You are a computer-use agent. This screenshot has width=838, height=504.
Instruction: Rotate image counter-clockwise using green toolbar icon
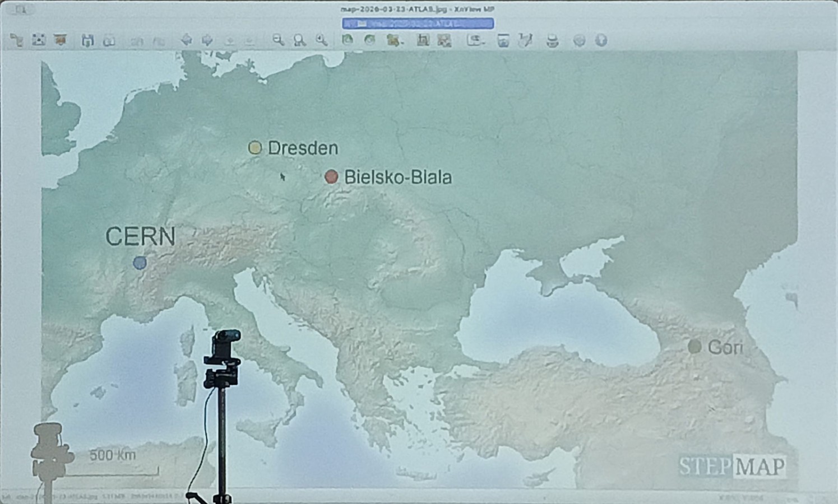coord(348,40)
